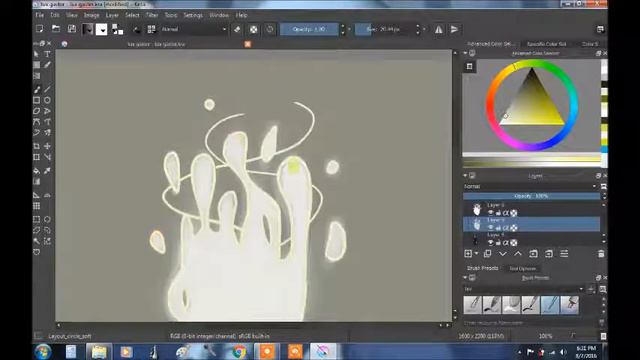Image resolution: width=640 pixels, height=360 pixels.
Task: Toggle alpha lock on the topmost layer
Action: coord(506,213)
